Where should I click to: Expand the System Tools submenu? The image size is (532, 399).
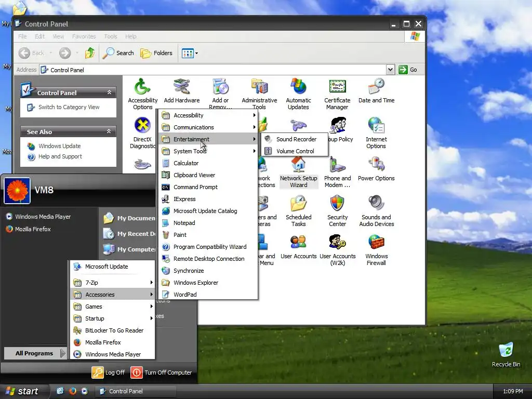pos(208,151)
